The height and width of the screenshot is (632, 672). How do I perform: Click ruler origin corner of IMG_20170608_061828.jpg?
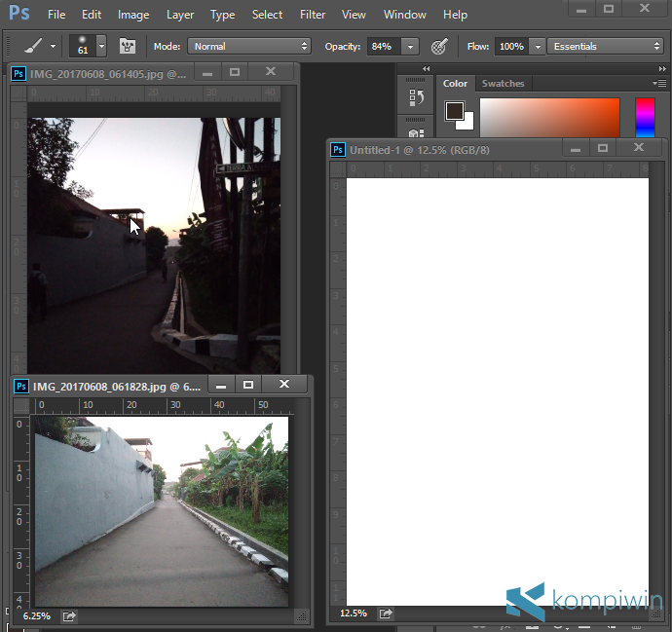point(21,405)
